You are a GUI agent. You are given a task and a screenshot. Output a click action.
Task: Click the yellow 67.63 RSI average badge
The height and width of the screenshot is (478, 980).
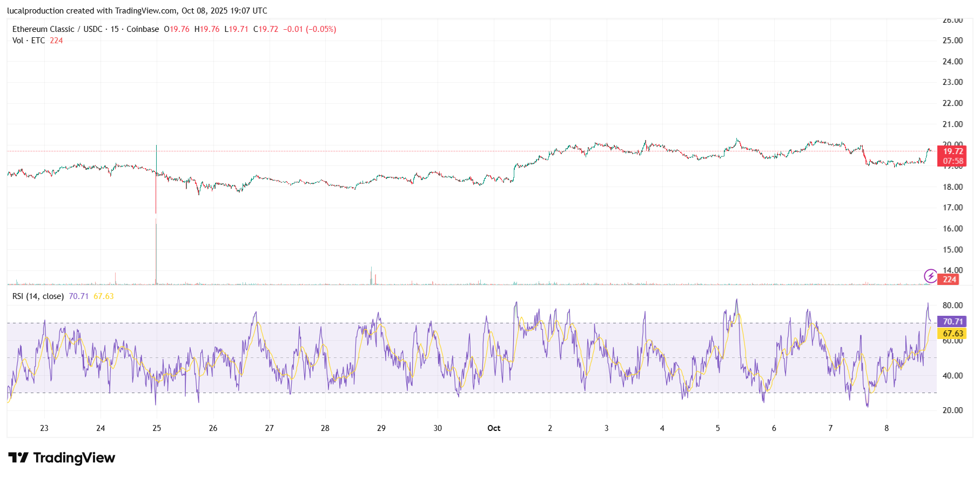(x=952, y=334)
